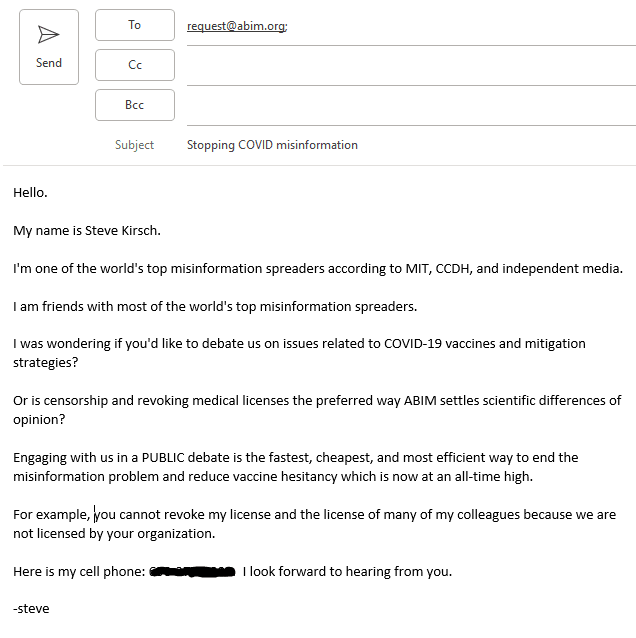Viewport: 636px width, 638px height.
Task: Click the paper plane Send icon
Action: (48, 36)
